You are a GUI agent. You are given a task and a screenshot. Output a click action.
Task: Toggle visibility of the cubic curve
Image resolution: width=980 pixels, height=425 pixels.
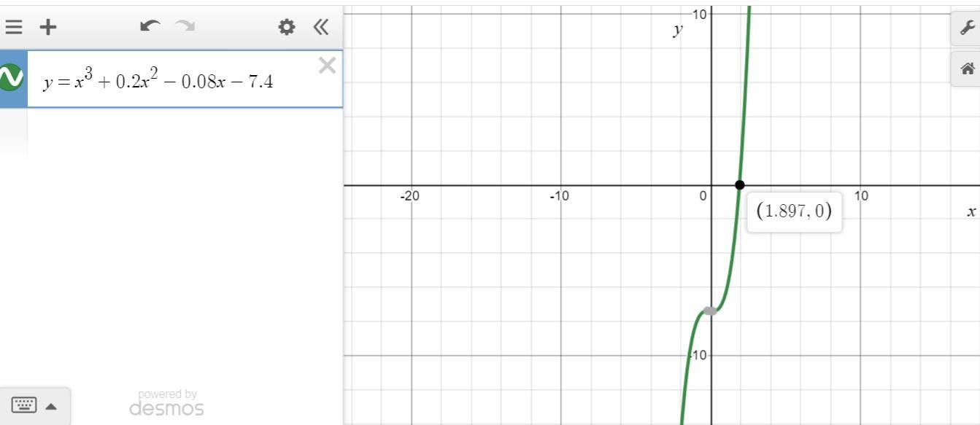[x=11, y=78]
